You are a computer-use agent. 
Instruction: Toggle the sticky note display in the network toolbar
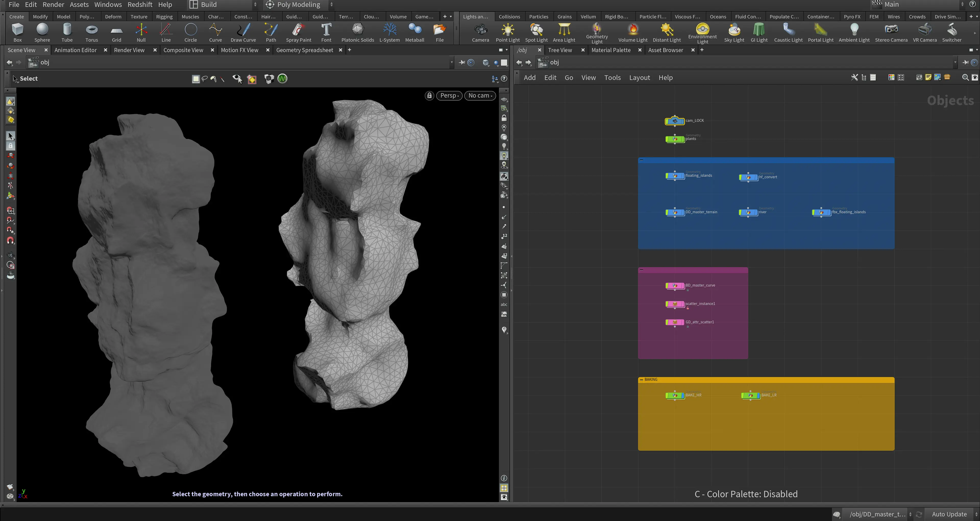click(928, 78)
